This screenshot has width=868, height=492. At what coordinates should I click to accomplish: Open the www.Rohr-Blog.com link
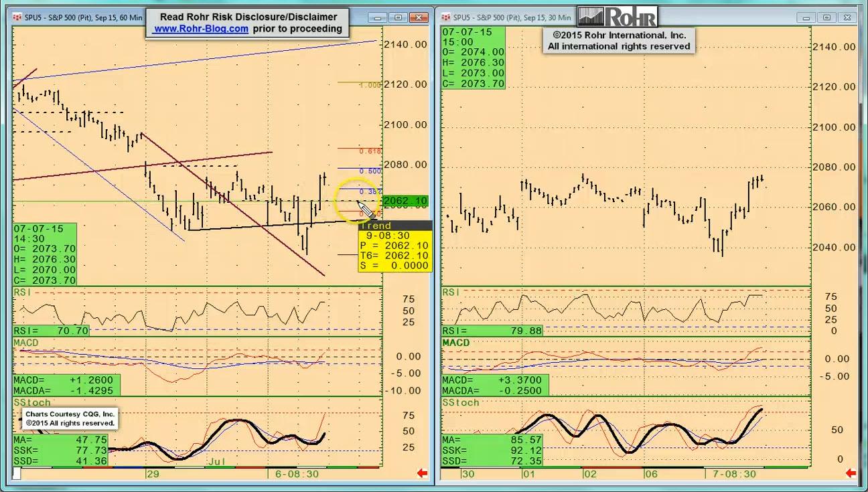click(201, 29)
